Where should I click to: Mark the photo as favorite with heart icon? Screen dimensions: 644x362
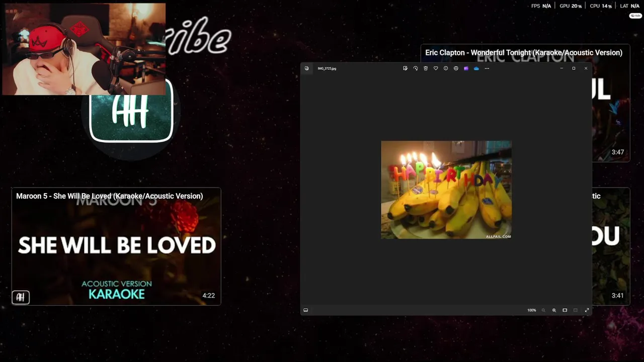[436, 68]
